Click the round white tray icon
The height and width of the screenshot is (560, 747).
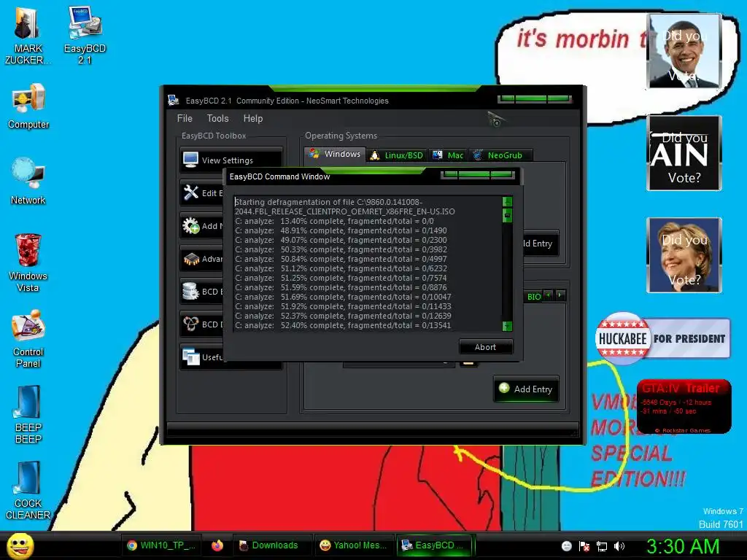(566, 545)
